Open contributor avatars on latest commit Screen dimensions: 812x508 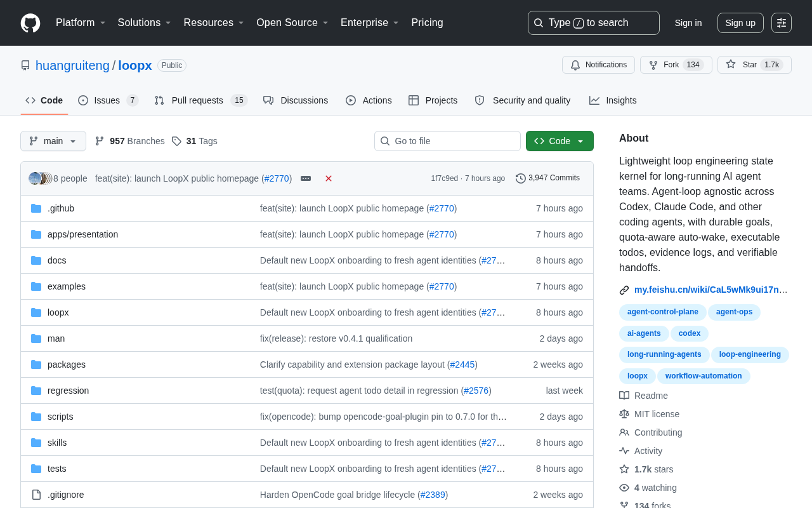click(x=41, y=178)
